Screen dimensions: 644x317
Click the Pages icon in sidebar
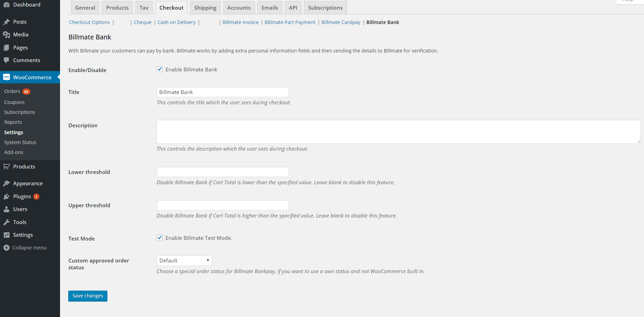(x=6, y=48)
